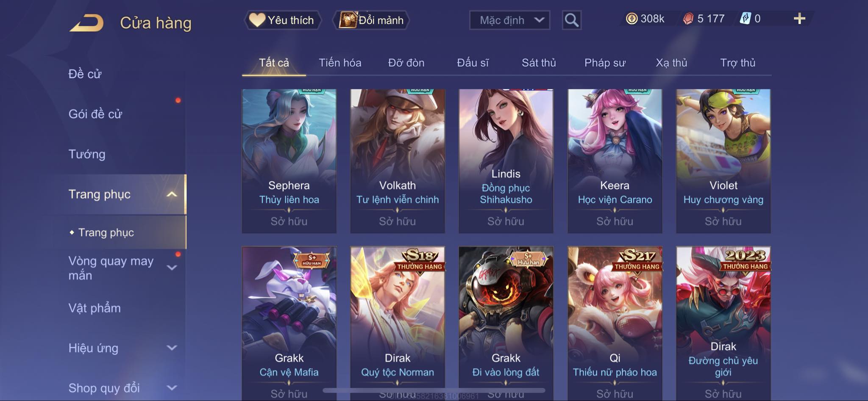
Task: Open the search magnifier icon
Action: coord(571,20)
